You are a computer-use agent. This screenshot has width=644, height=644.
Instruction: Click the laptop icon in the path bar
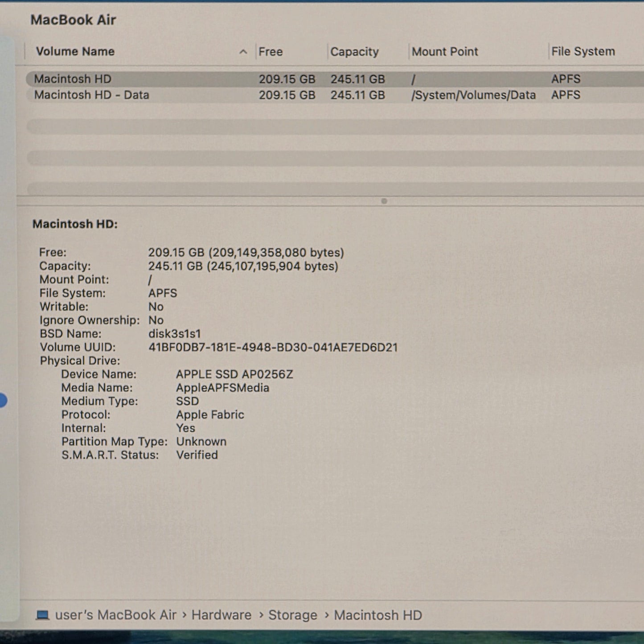(42, 615)
